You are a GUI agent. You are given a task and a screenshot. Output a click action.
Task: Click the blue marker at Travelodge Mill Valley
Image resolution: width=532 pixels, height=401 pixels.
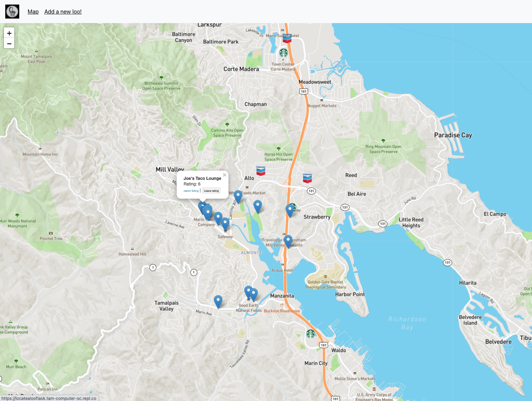coord(288,241)
